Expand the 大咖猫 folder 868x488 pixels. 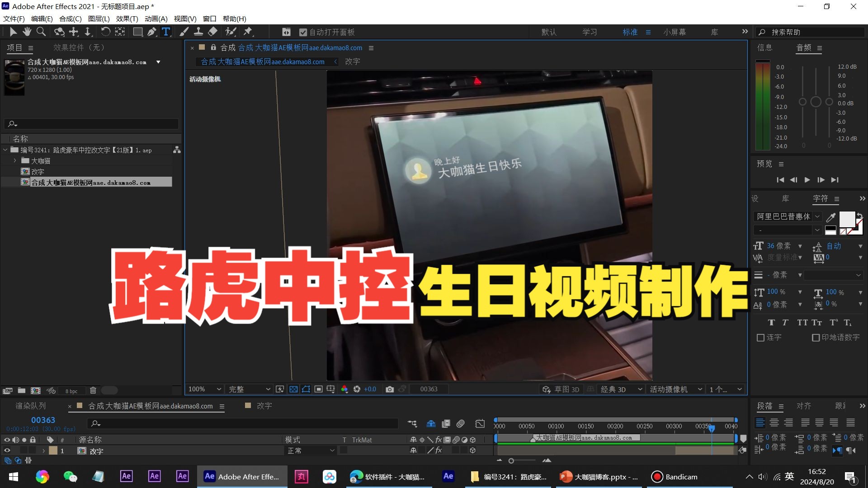[x=15, y=160]
